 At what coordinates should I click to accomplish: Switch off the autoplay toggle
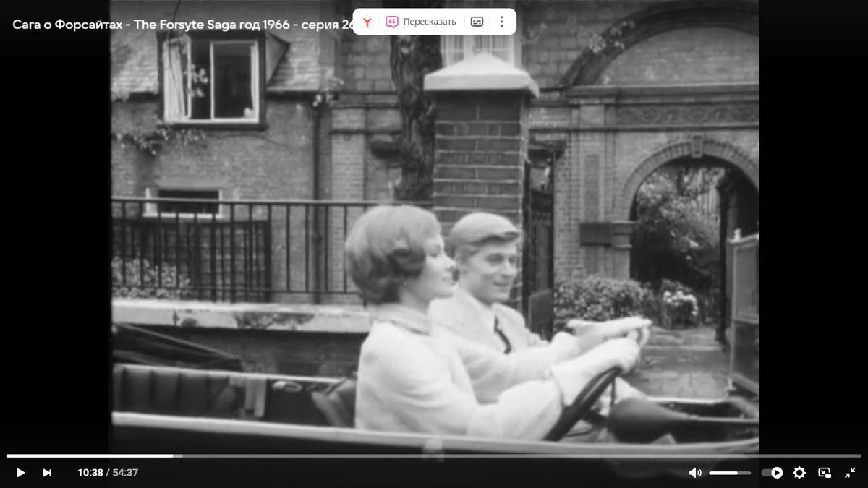click(x=773, y=472)
